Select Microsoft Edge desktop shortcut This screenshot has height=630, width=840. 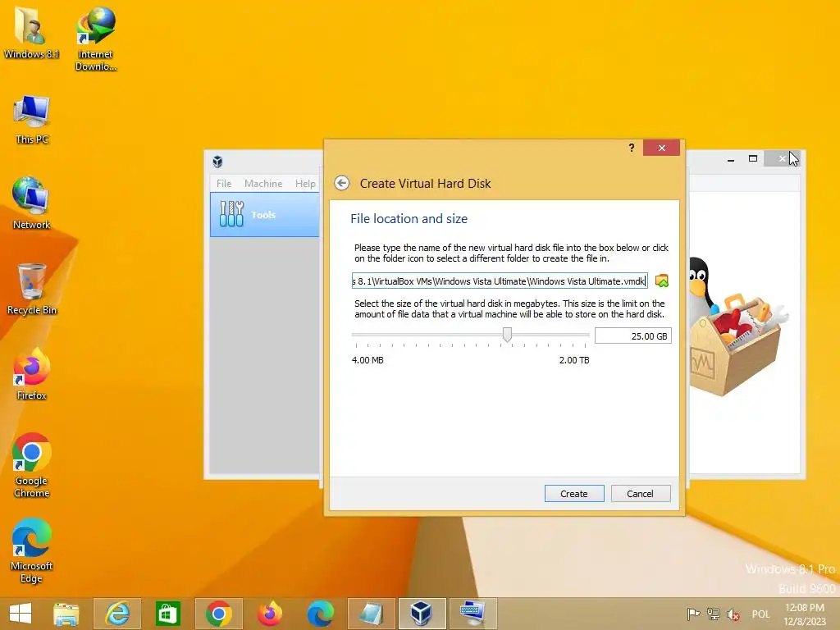click(x=32, y=550)
